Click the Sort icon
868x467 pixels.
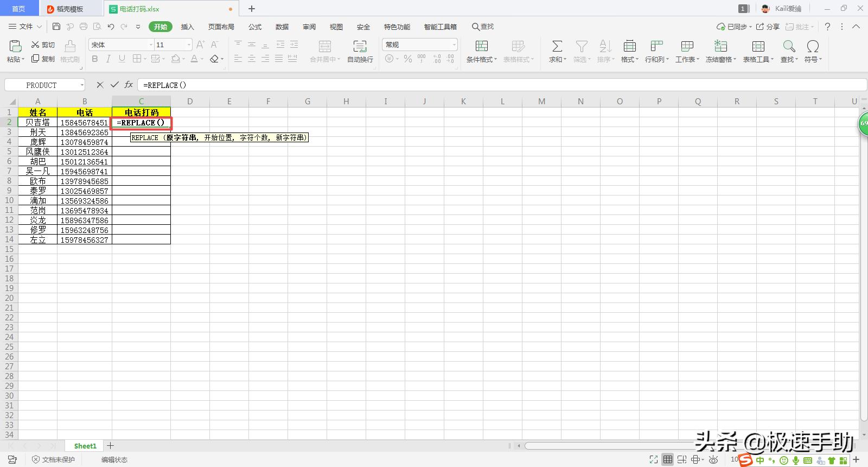pos(605,46)
